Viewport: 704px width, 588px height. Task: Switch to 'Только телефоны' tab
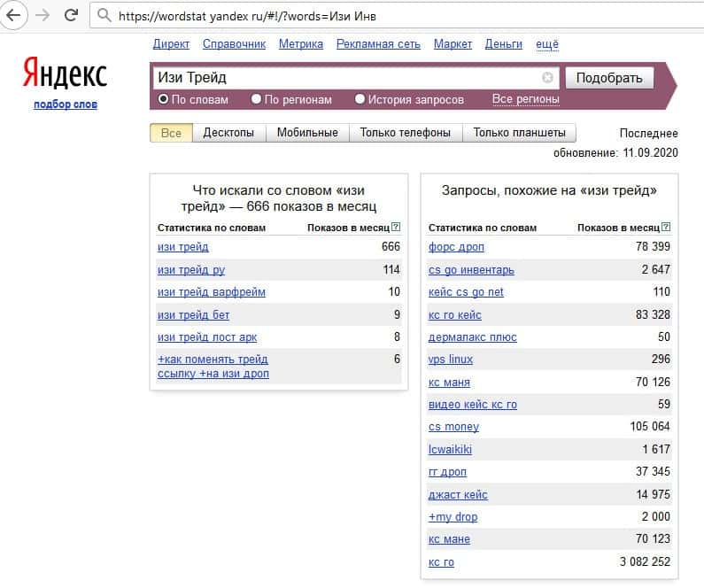coord(406,133)
